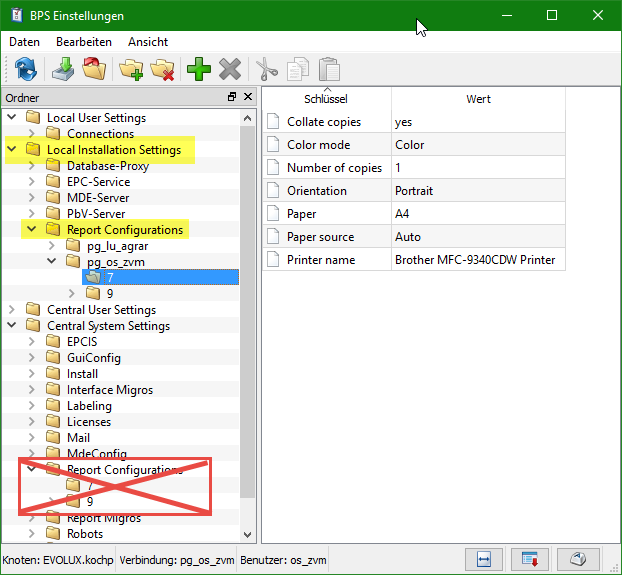Click the add folder icon
Image resolution: width=622 pixels, height=575 pixels.
tap(131, 69)
